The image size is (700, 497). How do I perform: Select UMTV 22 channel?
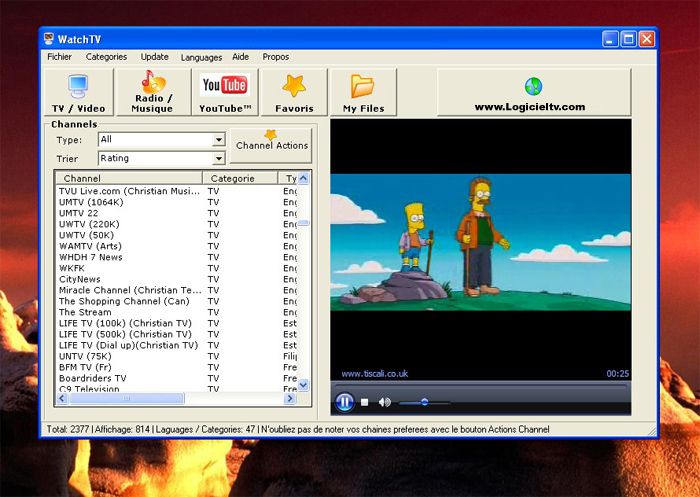[x=177, y=213]
